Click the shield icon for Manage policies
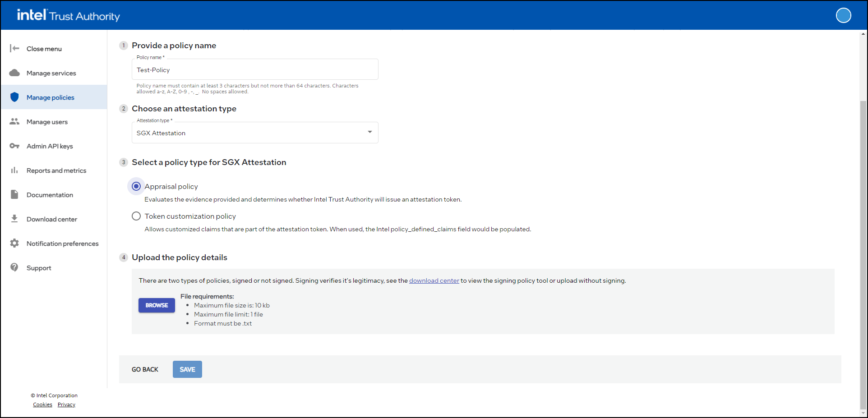The image size is (868, 418). point(14,97)
